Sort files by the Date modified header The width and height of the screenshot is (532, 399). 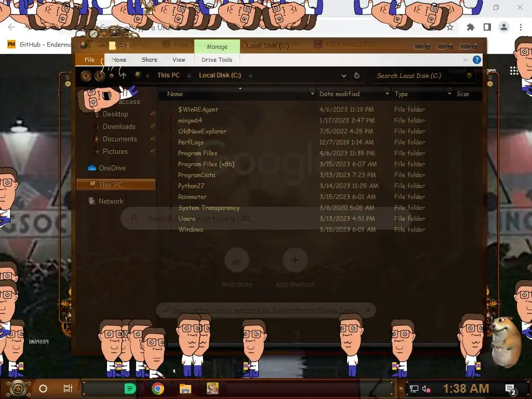click(339, 94)
